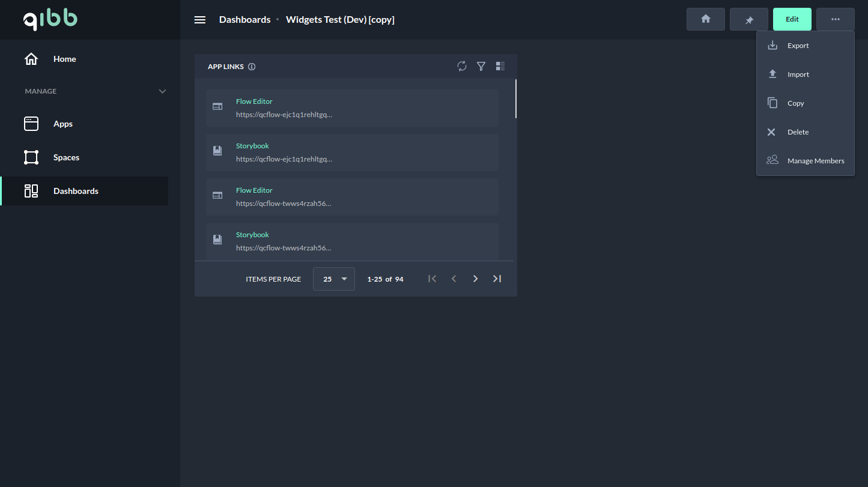Open the App Links filter icon
This screenshot has width=868, height=487.
coord(481,66)
